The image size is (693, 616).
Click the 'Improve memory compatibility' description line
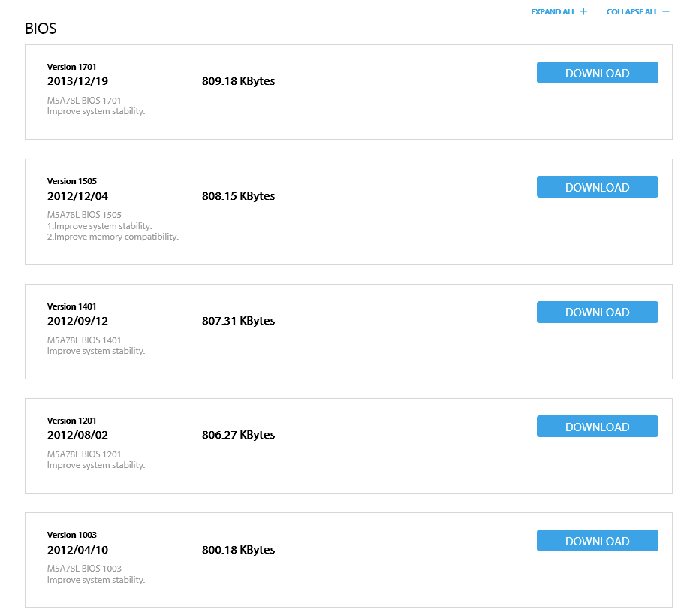tap(113, 237)
